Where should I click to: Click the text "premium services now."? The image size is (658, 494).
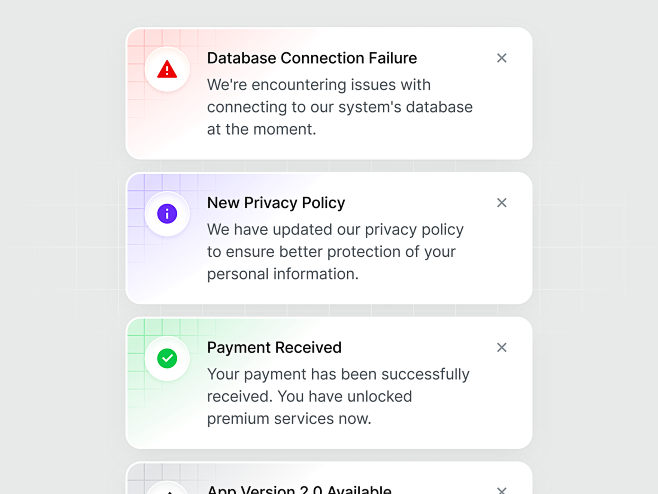point(289,419)
